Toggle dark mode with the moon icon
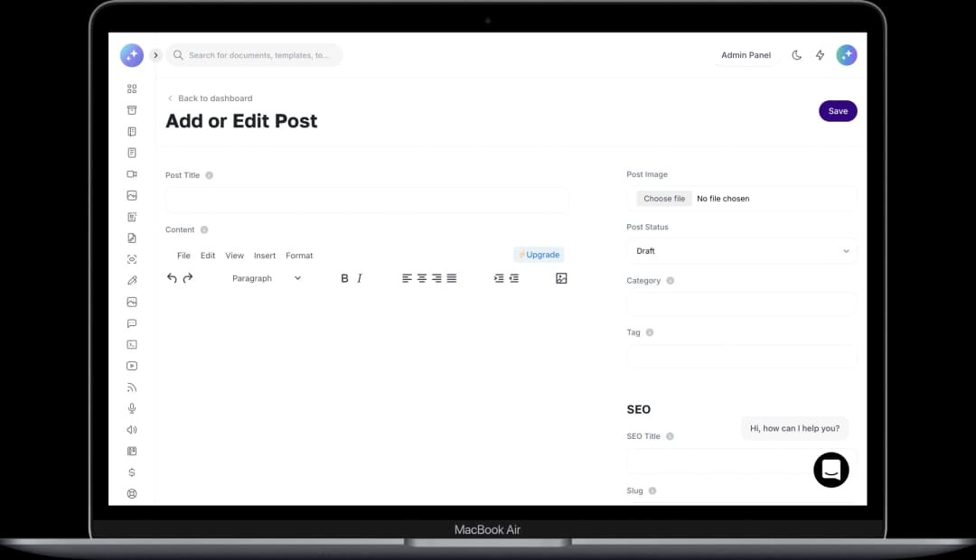This screenshot has width=976, height=560. pyautogui.click(x=796, y=55)
